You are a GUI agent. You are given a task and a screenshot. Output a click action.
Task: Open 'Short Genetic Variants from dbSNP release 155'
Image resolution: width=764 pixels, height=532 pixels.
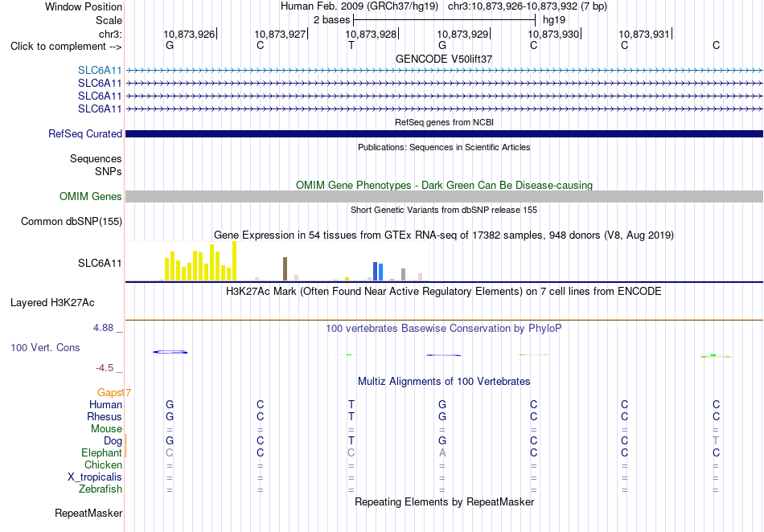pos(444,210)
